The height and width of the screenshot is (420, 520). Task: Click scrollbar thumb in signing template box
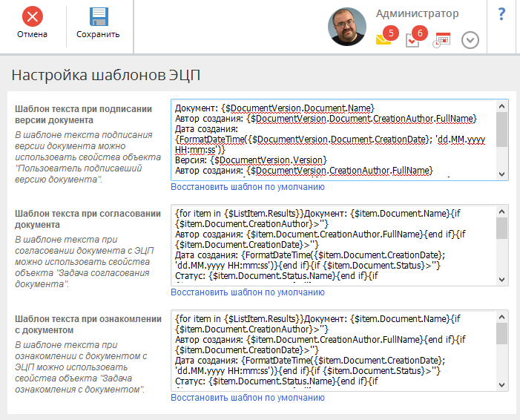(501, 129)
